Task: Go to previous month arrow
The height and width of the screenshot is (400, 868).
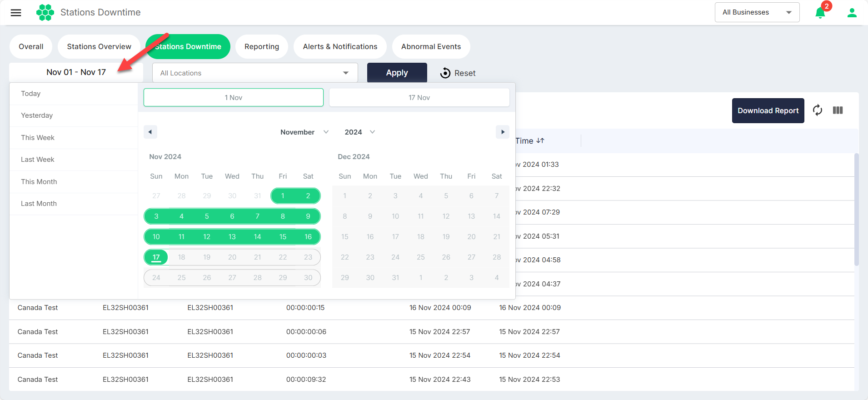Action: click(150, 132)
